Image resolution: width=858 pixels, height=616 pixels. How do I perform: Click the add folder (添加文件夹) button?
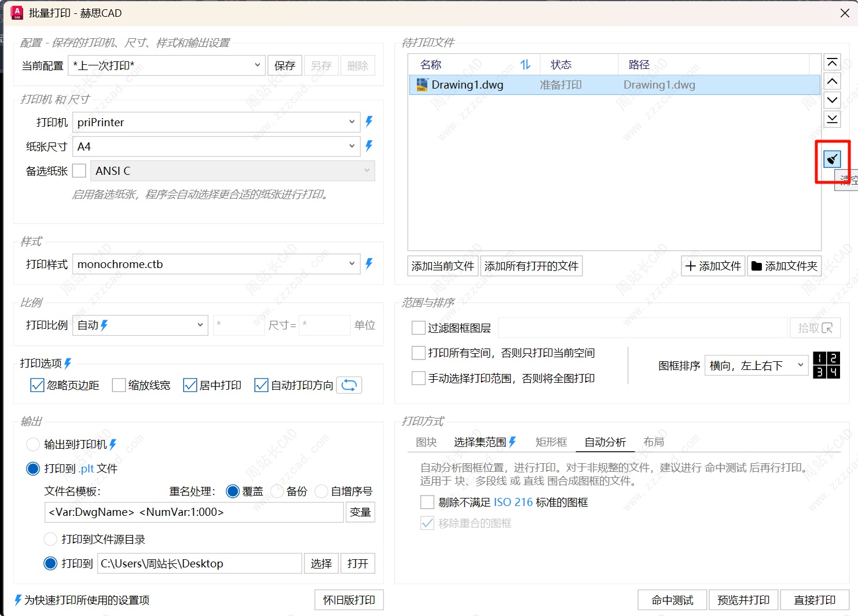(784, 266)
